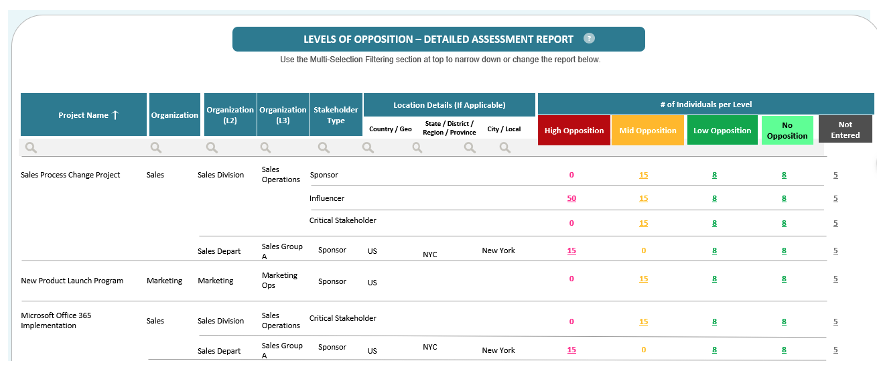Open Low Opposition 8 in Microsoft Office 365 Critical Stakeholder row
This screenshot has width=894, height=385.
pyautogui.click(x=714, y=322)
